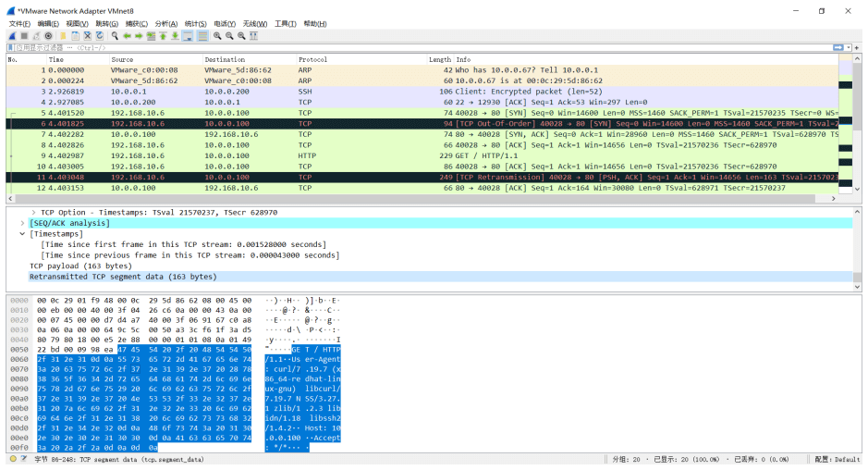Image resolution: width=868 pixels, height=470 pixels.
Task: Open the 编辑(E) menu
Action: click(48, 24)
